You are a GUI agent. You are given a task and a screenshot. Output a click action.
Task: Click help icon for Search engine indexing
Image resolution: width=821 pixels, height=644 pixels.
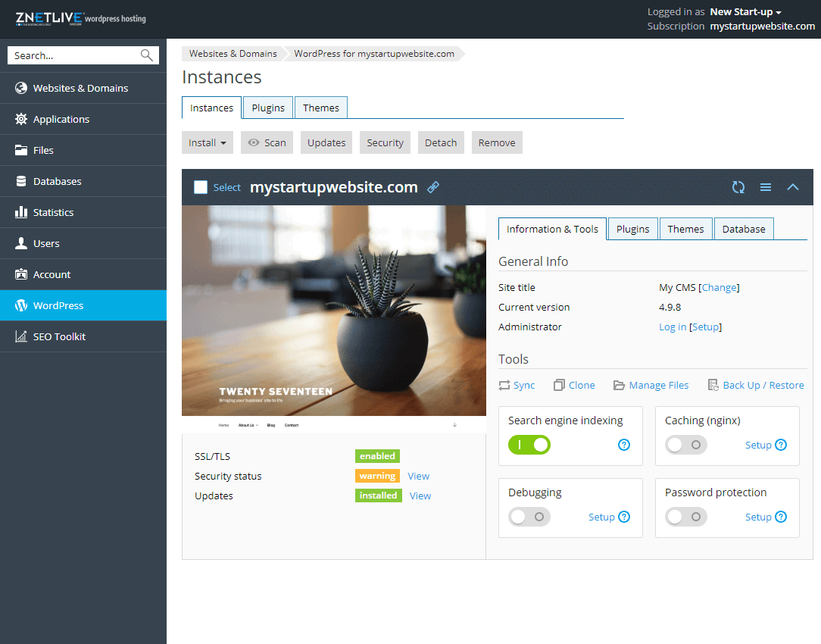tap(624, 445)
